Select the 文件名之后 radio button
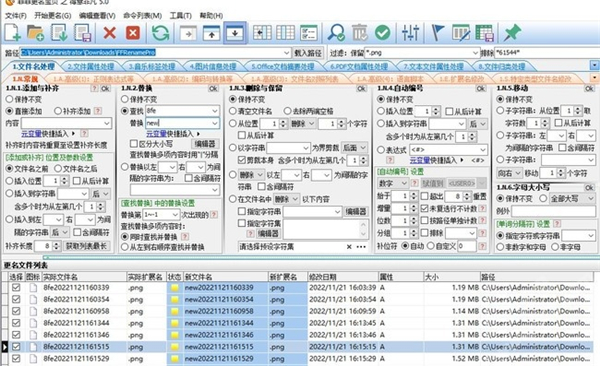Viewport: 600px width, 366px height. click(58, 168)
